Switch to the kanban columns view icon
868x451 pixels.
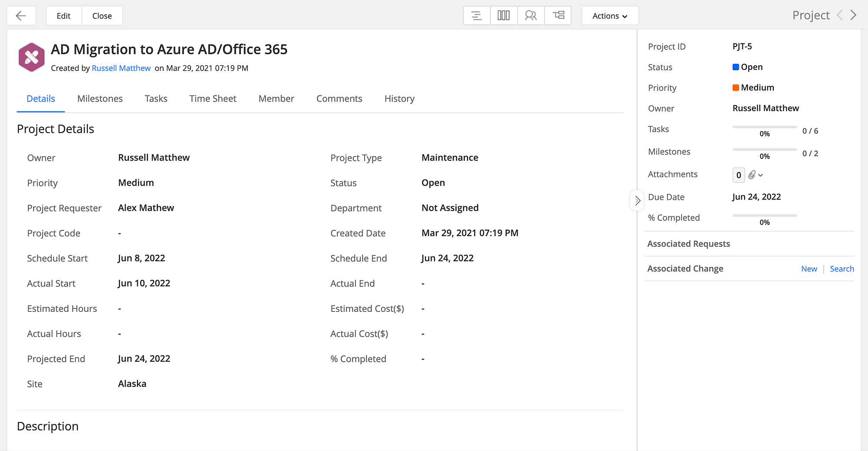click(x=503, y=16)
